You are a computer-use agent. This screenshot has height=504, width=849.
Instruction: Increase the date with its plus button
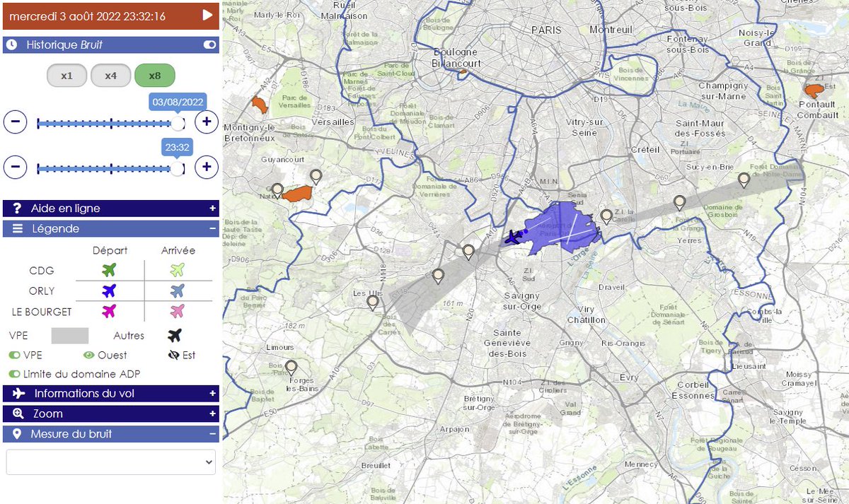click(207, 122)
